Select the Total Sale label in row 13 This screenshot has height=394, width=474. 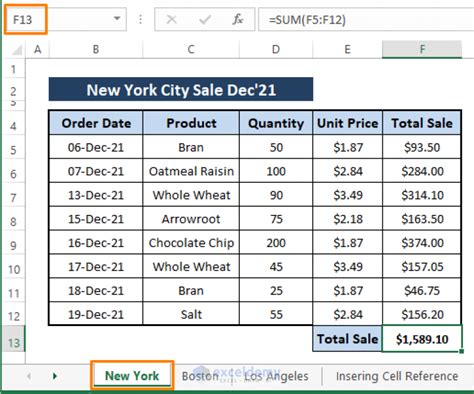[x=348, y=339]
